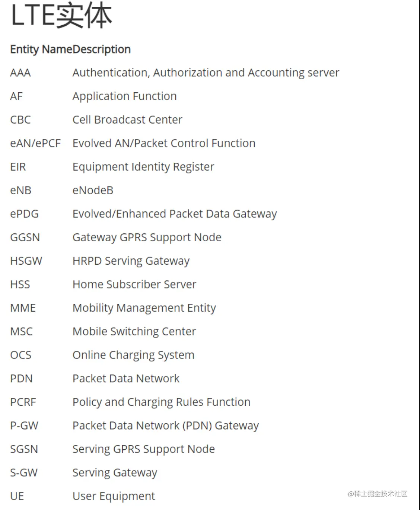Click HRPD Serving Gateway description
Viewport: 420px width, 510px height.
click(131, 261)
